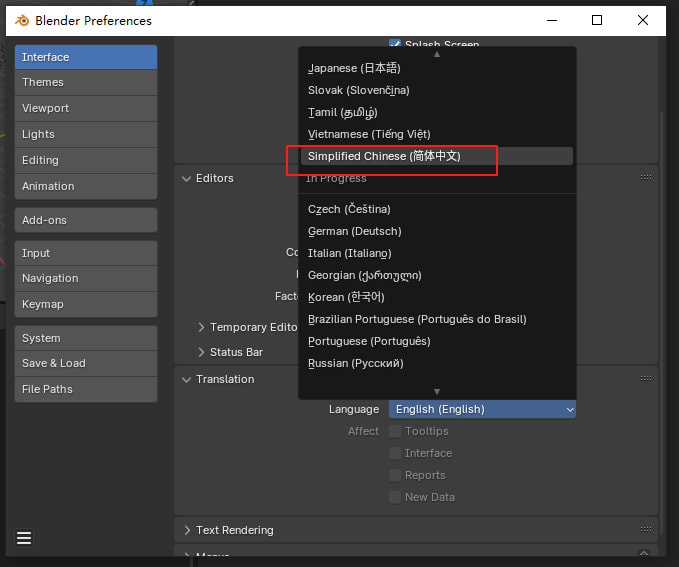Image resolution: width=679 pixels, height=567 pixels.
Task: Open the Keymap section
Action: (x=86, y=304)
